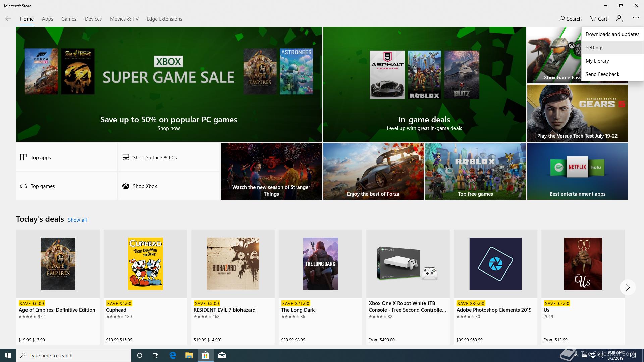Open the In-game deals banner text
The width and height of the screenshot is (644, 362).
pos(424,120)
